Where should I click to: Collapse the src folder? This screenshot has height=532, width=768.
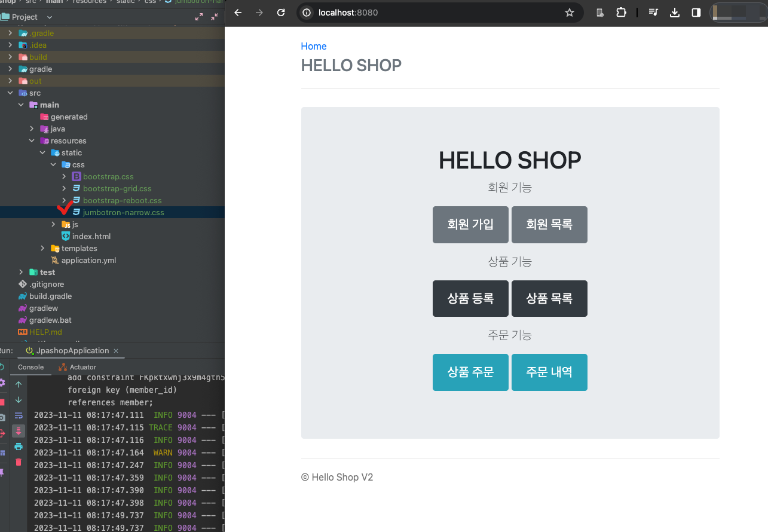pyautogui.click(x=10, y=93)
